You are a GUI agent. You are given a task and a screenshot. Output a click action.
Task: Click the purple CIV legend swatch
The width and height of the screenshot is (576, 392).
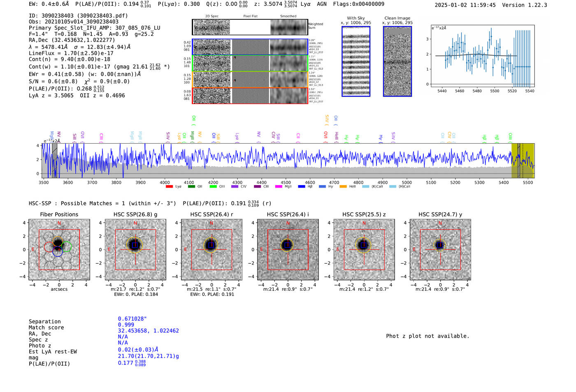(x=235, y=187)
